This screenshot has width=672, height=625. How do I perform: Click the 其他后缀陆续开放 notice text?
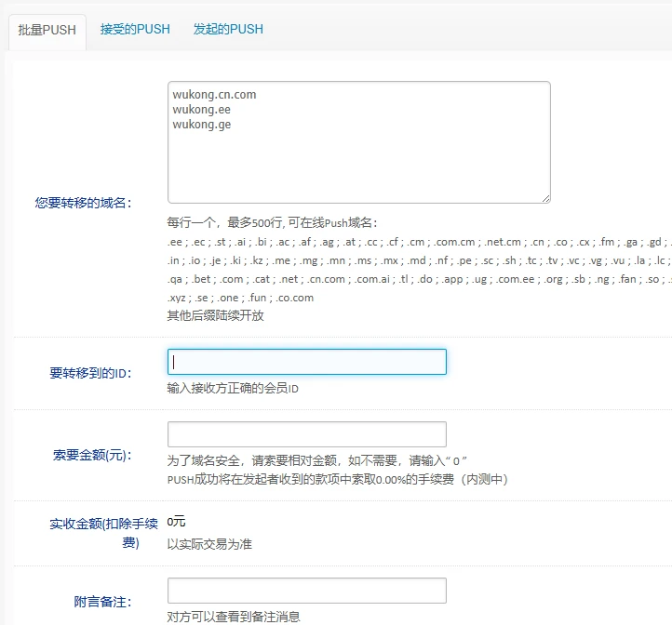[x=215, y=315]
